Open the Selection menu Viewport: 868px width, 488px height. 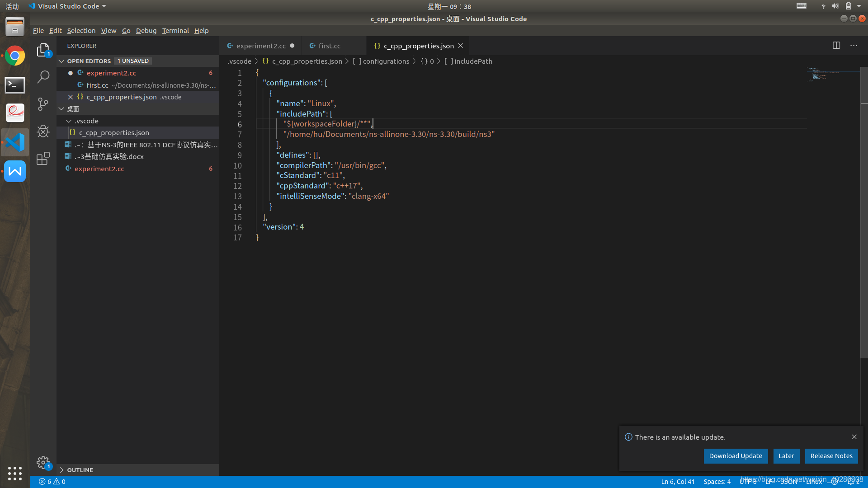point(81,31)
